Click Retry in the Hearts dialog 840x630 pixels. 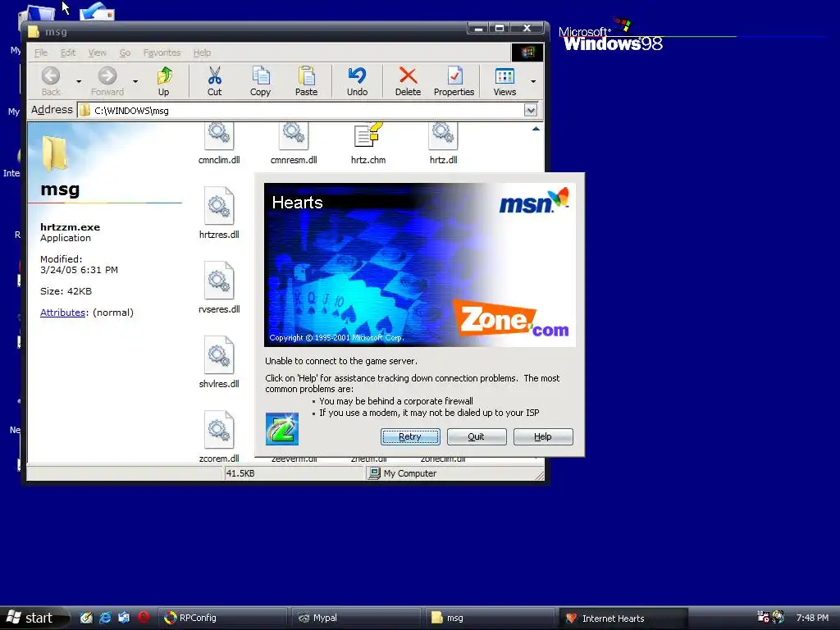tap(410, 436)
